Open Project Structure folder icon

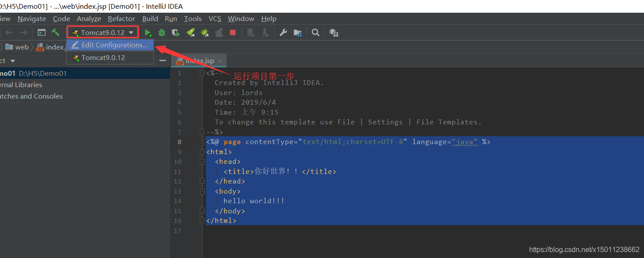point(298,32)
